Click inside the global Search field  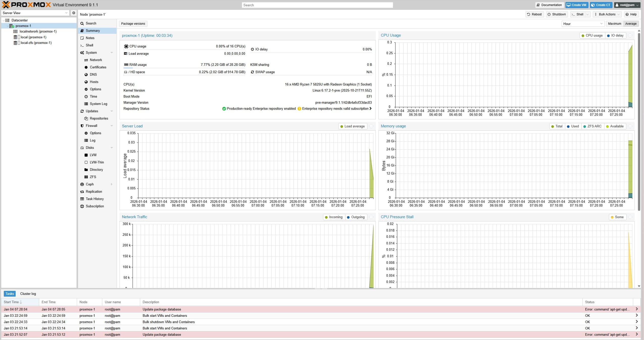(x=317, y=5)
